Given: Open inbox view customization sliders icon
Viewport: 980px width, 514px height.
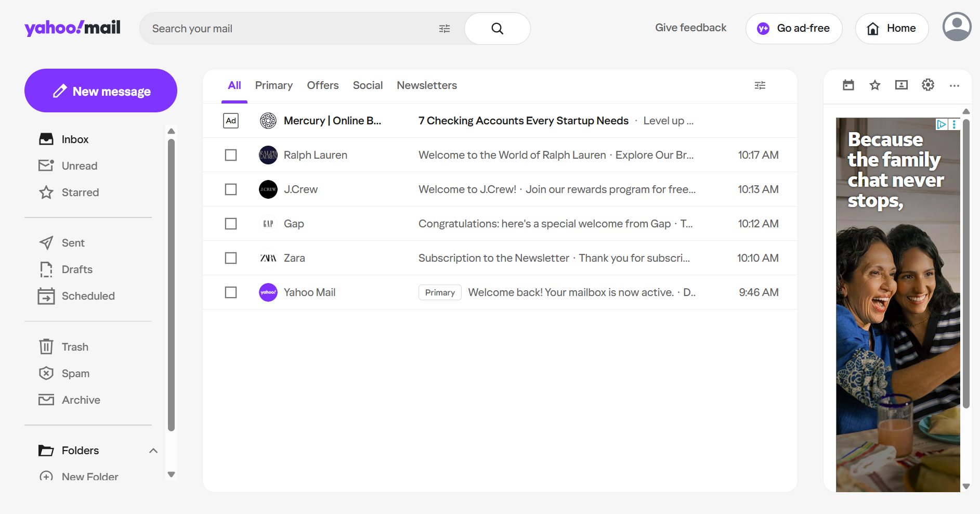Looking at the screenshot, I should coord(760,85).
